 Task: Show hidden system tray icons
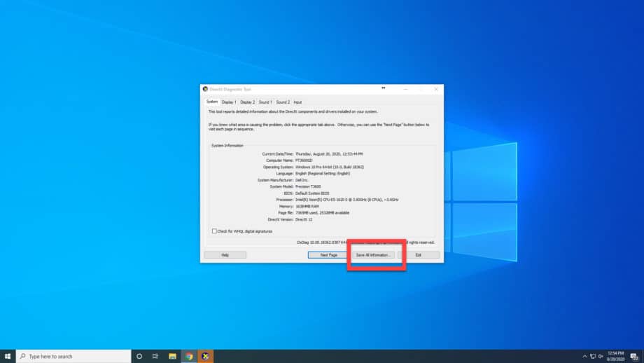pyautogui.click(x=584, y=357)
